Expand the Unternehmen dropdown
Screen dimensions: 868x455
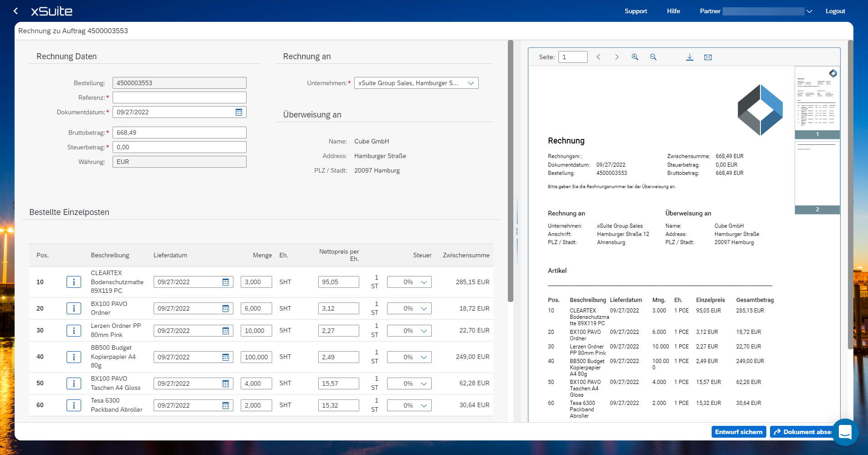470,83
